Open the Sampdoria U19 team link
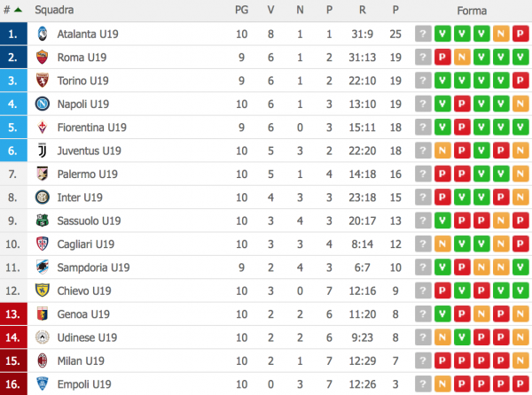 [x=93, y=267]
